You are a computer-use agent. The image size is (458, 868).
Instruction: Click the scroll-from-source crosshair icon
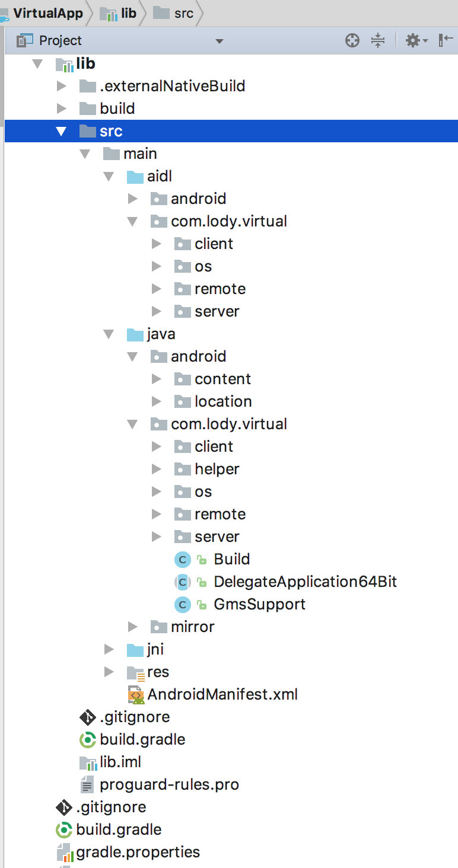coord(352,41)
